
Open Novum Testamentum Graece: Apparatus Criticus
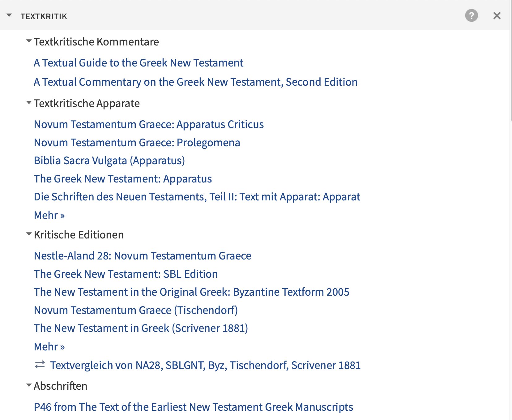click(x=149, y=124)
